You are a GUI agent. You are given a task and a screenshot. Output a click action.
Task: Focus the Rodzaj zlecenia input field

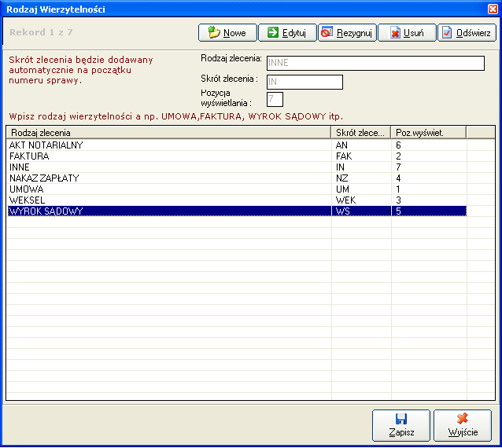pyautogui.click(x=375, y=63)
